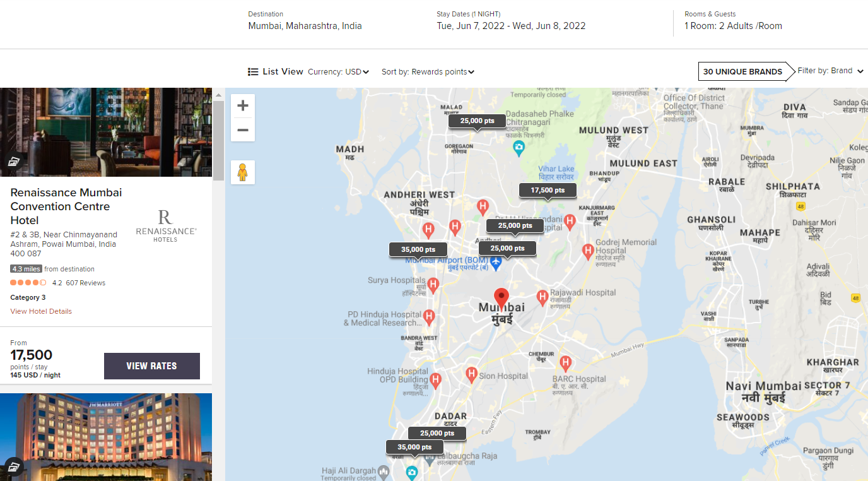This screenshot has width=868, height=481.
Task: Open the Sort by Rewards points dropdown
Action: [x=428, y=72]
